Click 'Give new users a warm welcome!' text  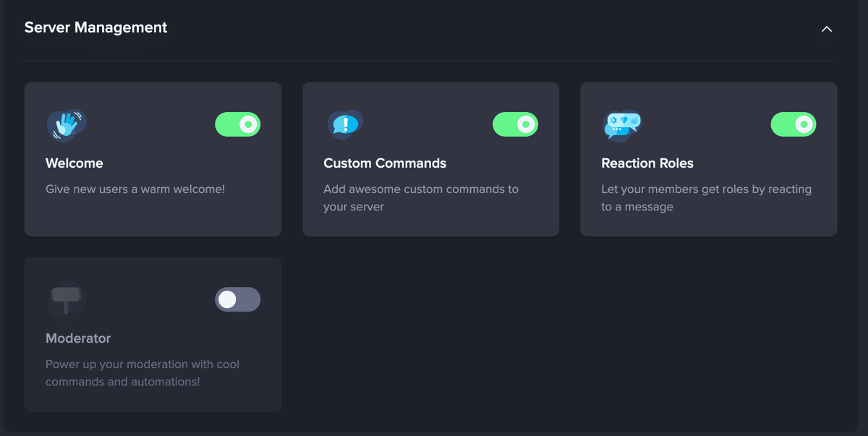click(135, 189)
